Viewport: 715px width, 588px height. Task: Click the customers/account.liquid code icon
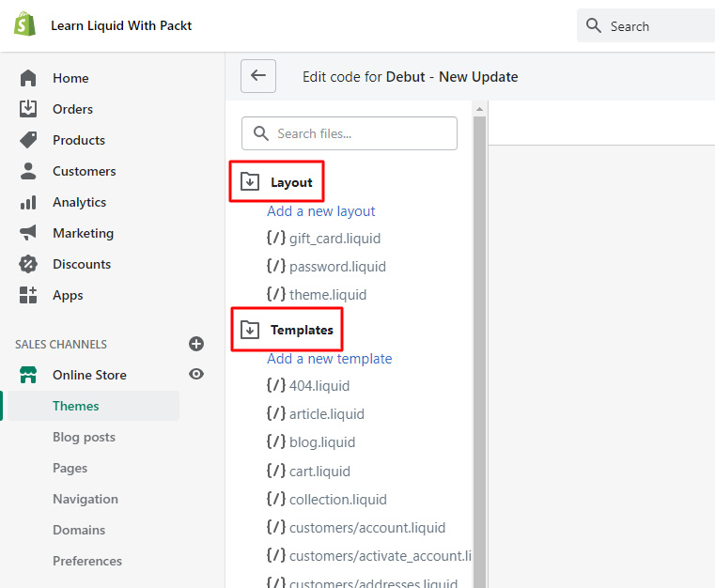(x=276, y=527)
